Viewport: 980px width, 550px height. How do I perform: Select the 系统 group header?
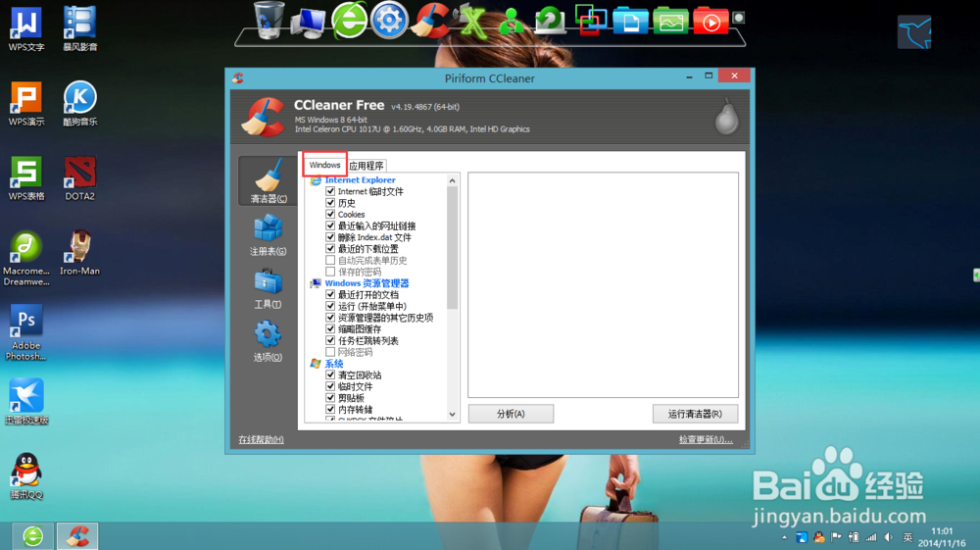pos(334,364)
